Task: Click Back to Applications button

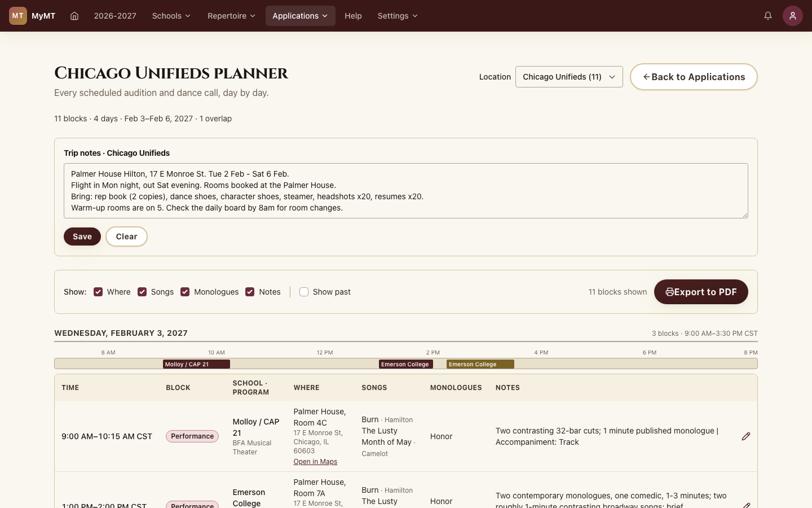Action: pos(694,77)
